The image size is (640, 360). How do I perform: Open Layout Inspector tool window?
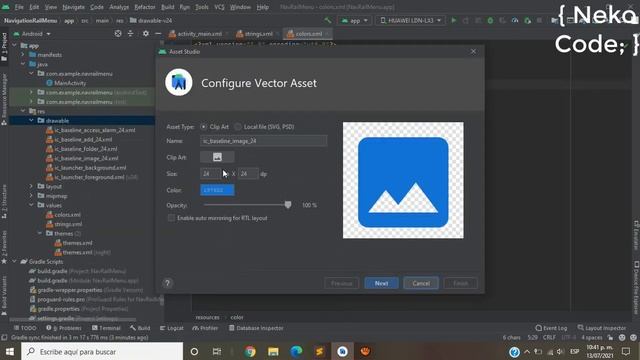(602, 328)
